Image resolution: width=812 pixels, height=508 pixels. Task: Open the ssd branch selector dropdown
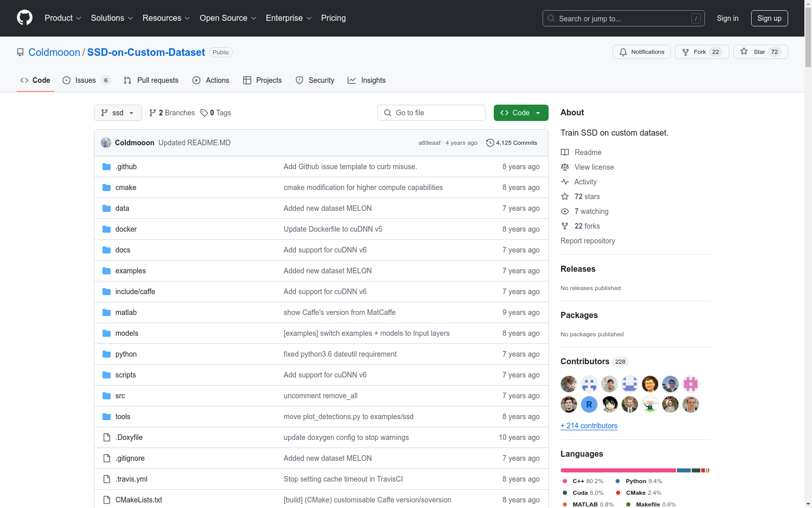tap(118, 113)
